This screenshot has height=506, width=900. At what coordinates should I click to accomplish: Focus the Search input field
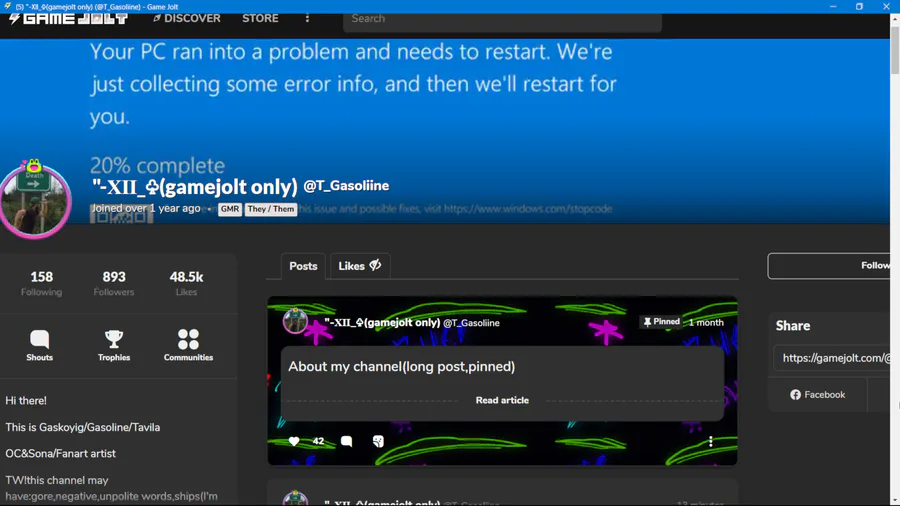502,20
